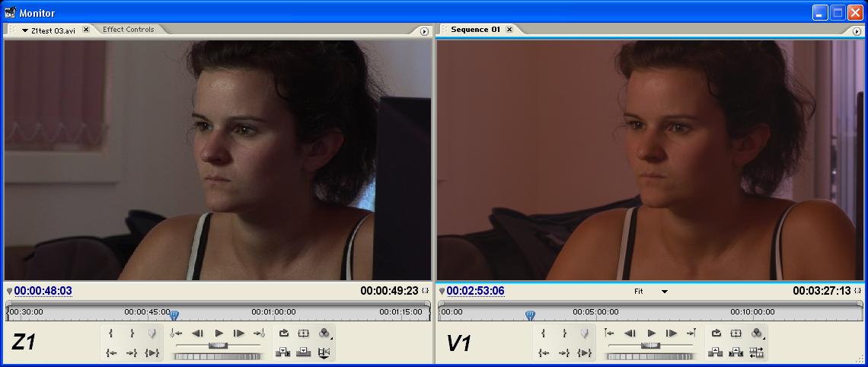Set Out point in program monitor
The width and height of the screenshot is (868, 367).
pyautogui.click(x=564, y=333)
